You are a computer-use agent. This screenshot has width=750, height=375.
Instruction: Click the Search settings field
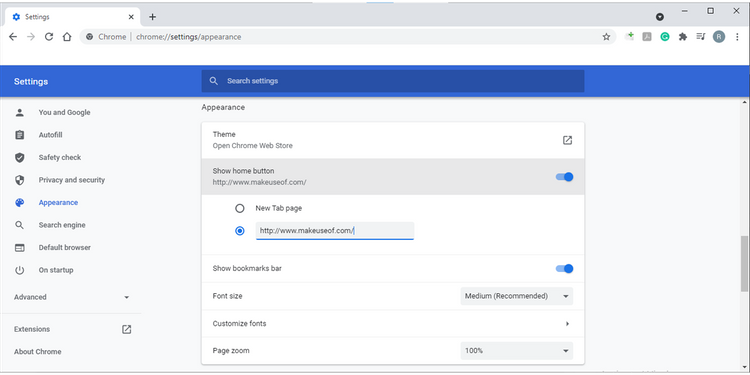393,81
